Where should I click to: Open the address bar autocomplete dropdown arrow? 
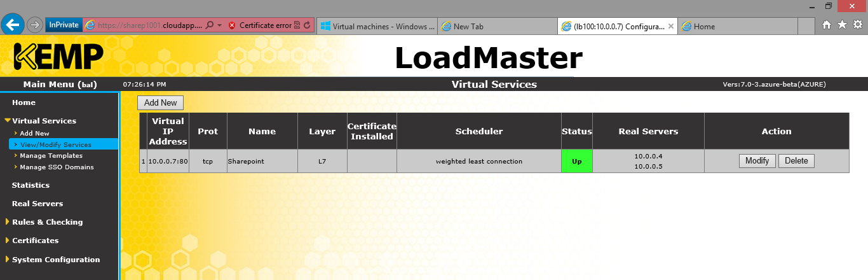219,25
